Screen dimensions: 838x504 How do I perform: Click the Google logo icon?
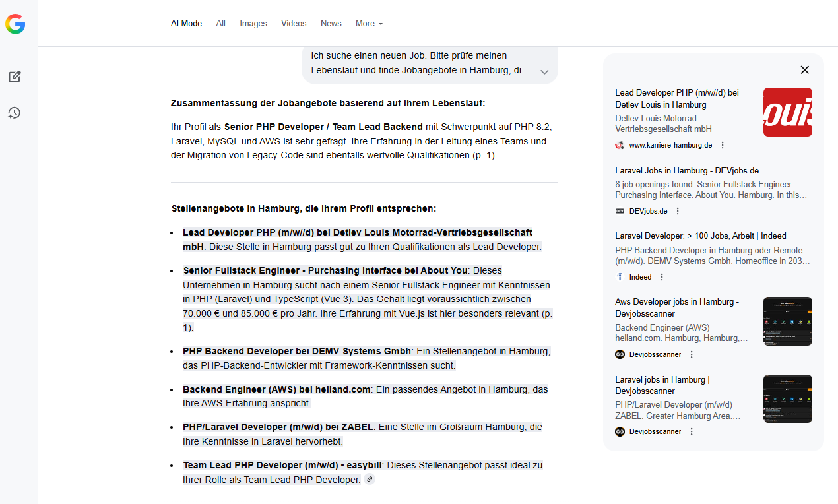pyautogui.click(x=15, y=24)
